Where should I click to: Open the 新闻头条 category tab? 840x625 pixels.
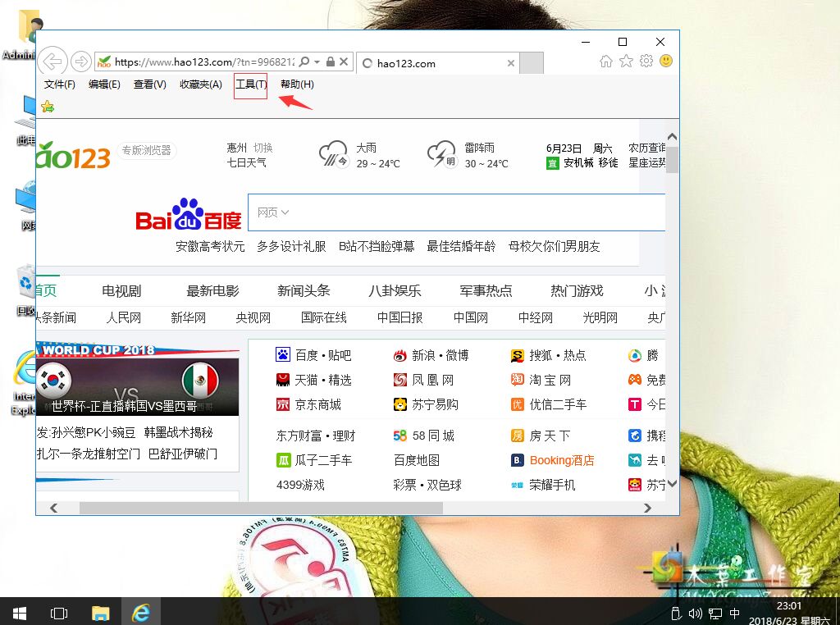(304, 291)
